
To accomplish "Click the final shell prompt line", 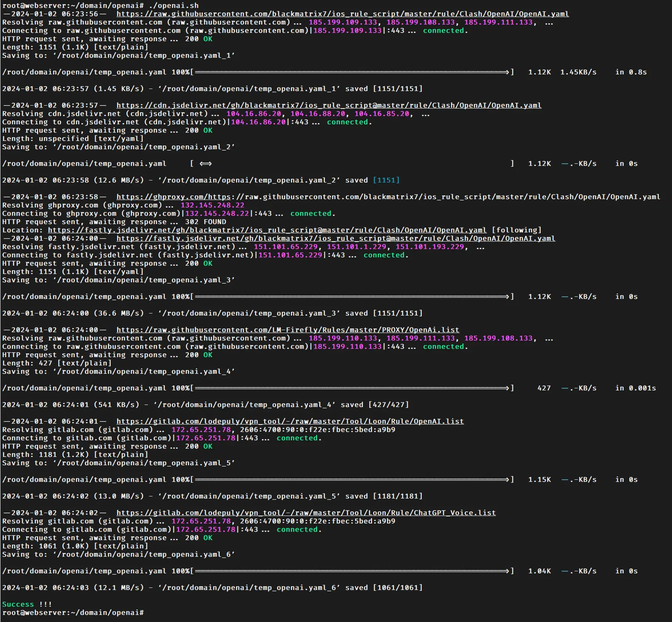I will (73, 612).
